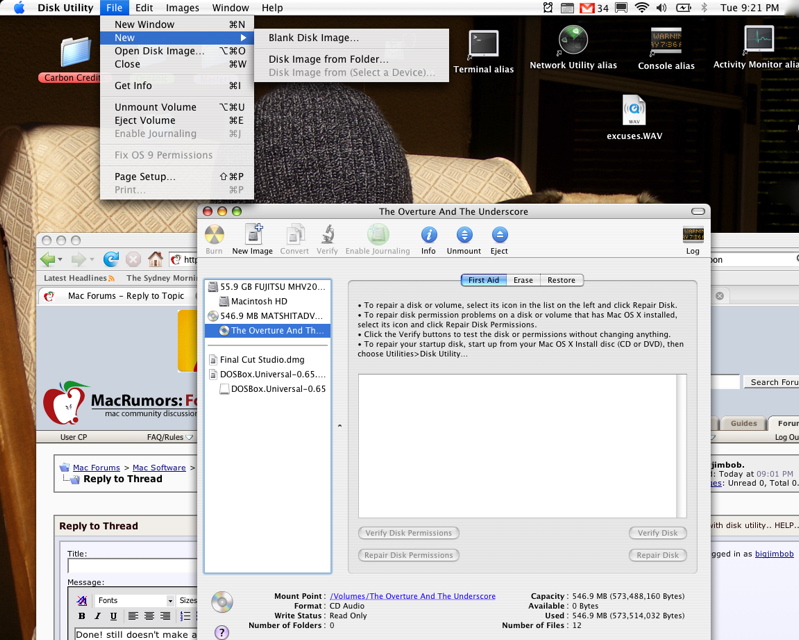
Task: Open the Mac Forums breadcrumb link
Action: (x=96, y=468)
